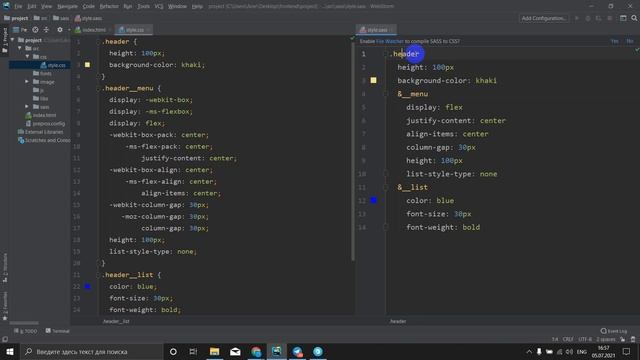This screenshot has width=640, height=360.
Task: Click the Stop square icon in toolbar
Action: click(609, 18)
